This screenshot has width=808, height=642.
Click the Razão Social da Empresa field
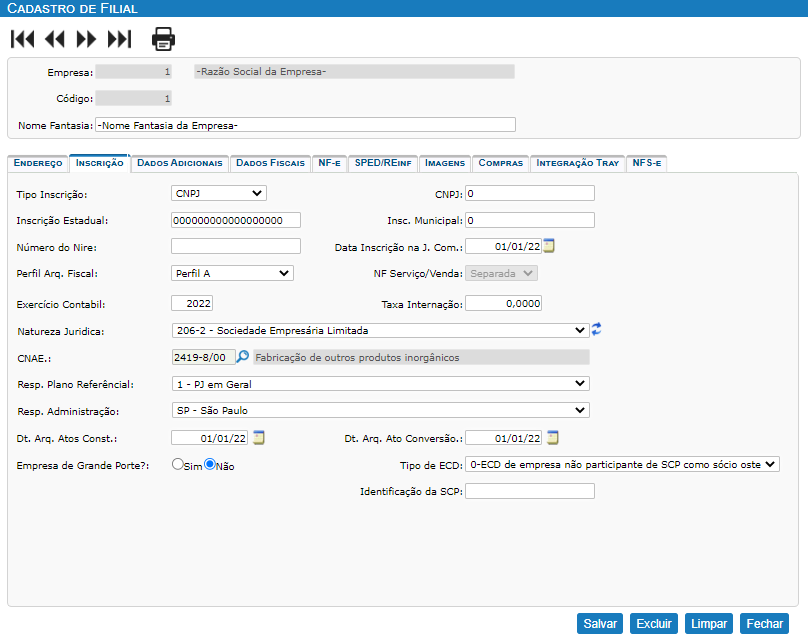(x=355, y=72)
